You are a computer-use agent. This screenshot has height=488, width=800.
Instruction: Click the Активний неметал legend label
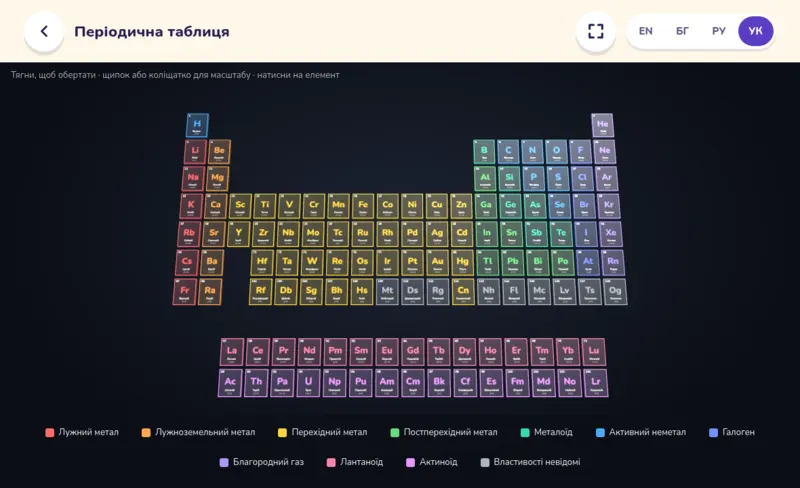(647, 432)
